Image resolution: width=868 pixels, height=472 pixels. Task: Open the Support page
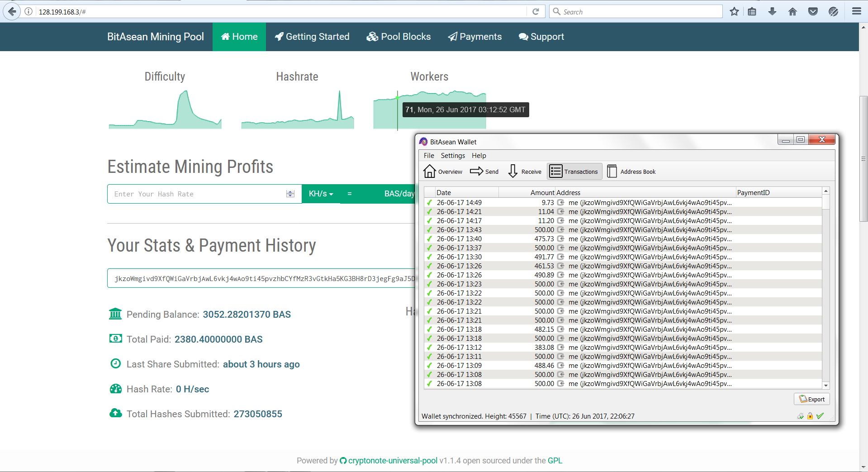[541, 37]
